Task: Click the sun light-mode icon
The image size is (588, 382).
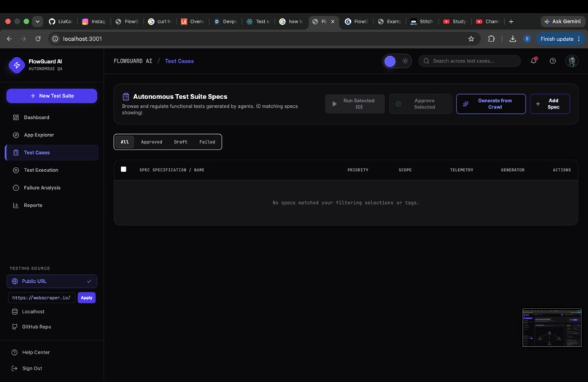Action: click(x=405, y=61)
